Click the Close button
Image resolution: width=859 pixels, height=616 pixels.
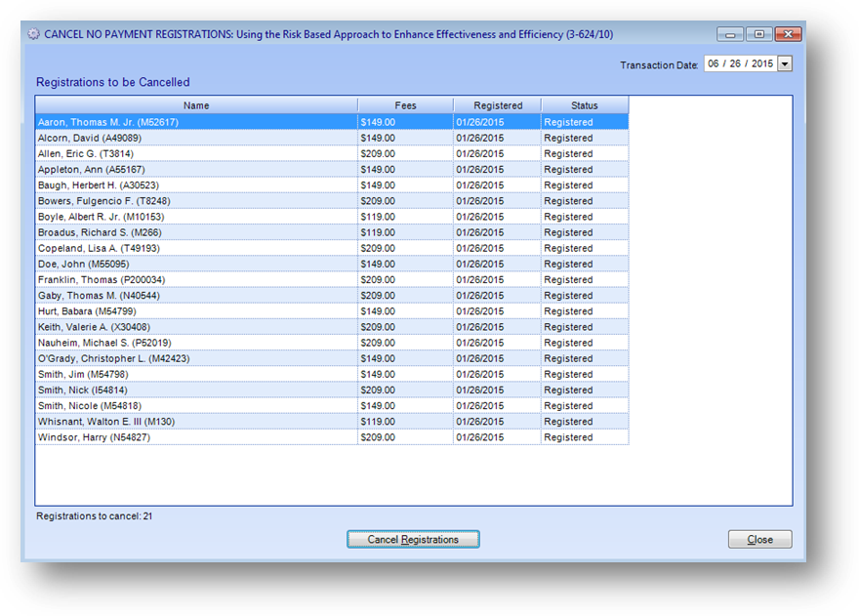[759, 539]
